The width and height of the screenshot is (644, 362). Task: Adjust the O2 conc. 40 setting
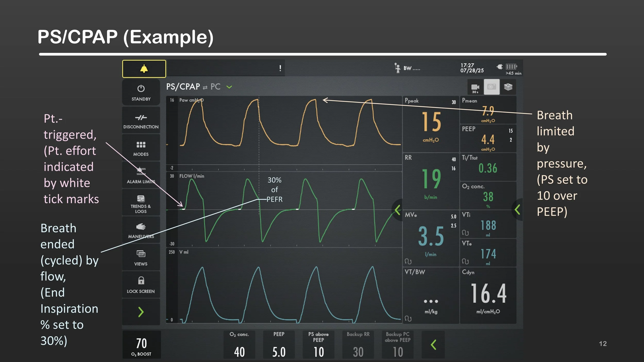pyautogui.click(x=239, y=345)
